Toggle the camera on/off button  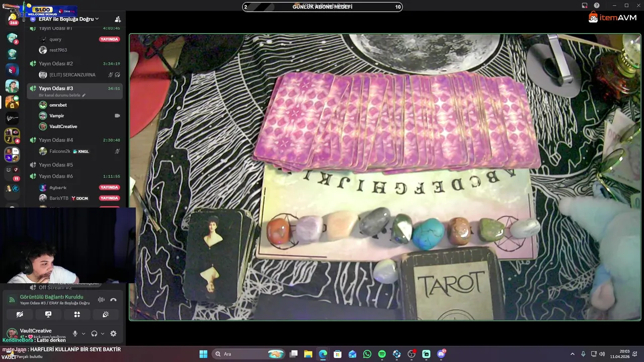click(x=20, y=314)
